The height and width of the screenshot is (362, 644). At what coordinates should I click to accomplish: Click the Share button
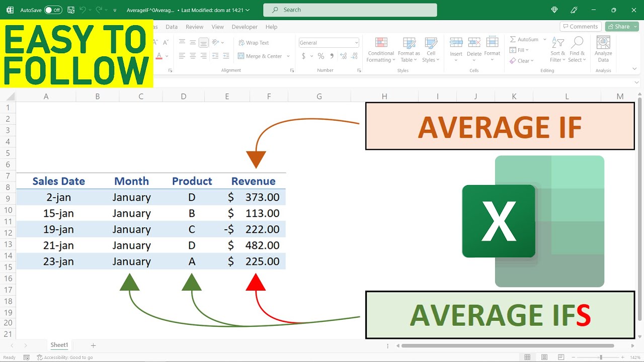pos(621,27)
